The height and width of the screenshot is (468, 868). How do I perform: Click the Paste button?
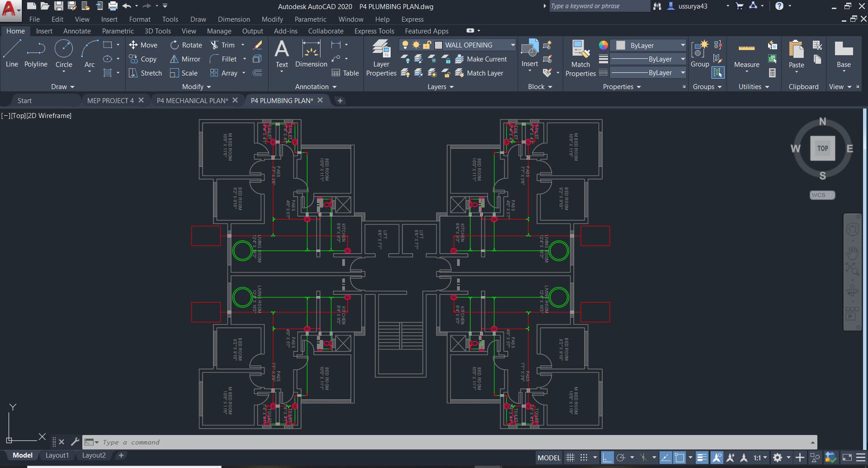coord(796,54)
